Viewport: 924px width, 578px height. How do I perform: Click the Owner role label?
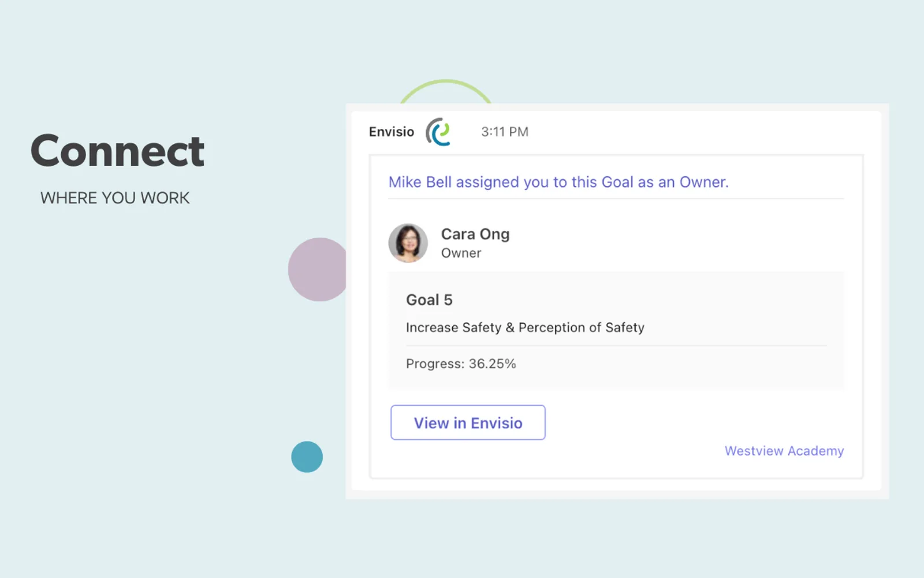(461, 253)
